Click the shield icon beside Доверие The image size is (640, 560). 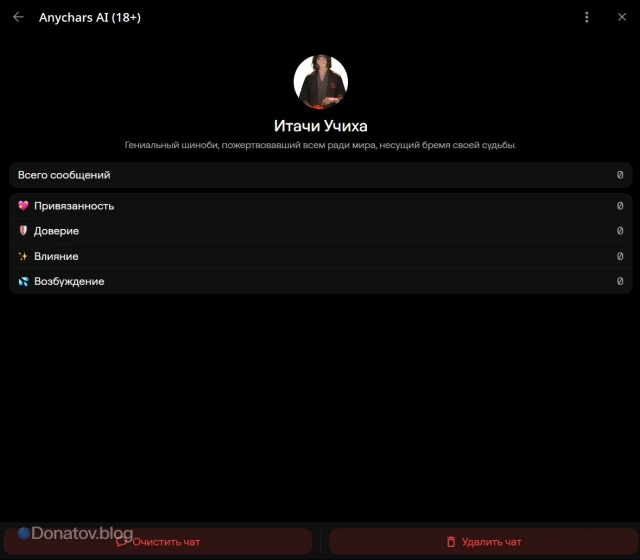click(x=23, y=231)
